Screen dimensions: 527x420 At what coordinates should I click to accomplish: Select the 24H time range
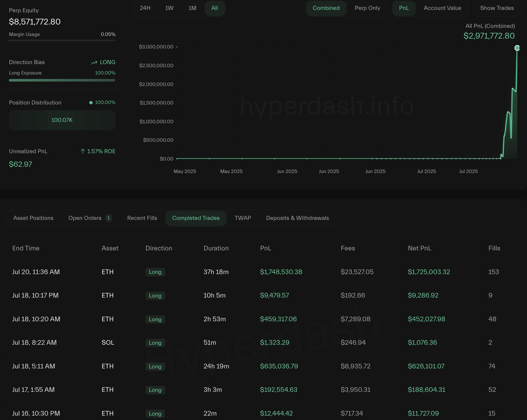click(x=145, y=8)
